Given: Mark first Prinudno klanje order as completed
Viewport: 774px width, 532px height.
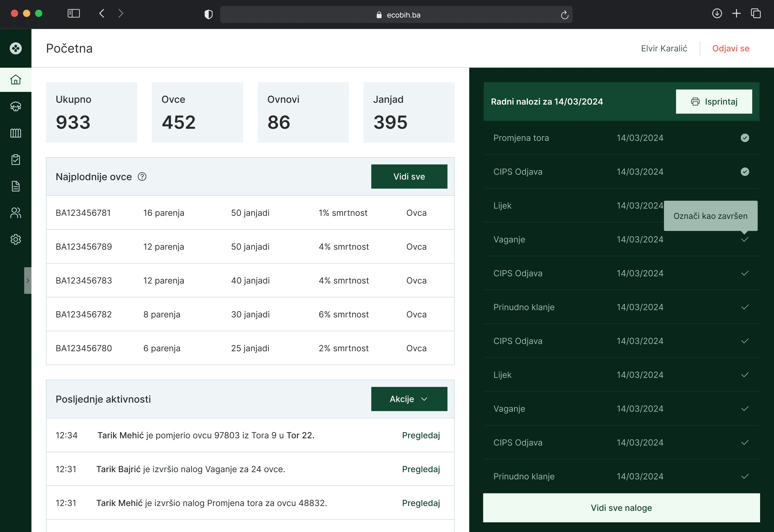Looking at the screenshot, I should [x=745, y=307].
